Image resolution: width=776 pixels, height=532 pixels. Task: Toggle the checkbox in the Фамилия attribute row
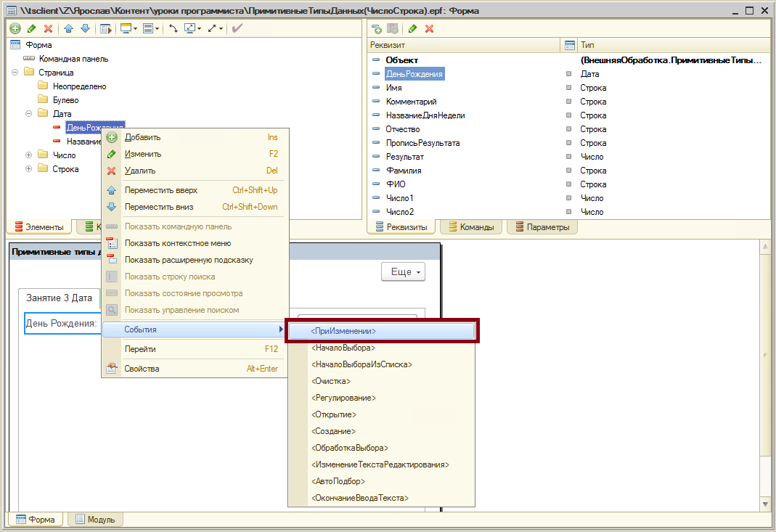(x=569, y=171)
